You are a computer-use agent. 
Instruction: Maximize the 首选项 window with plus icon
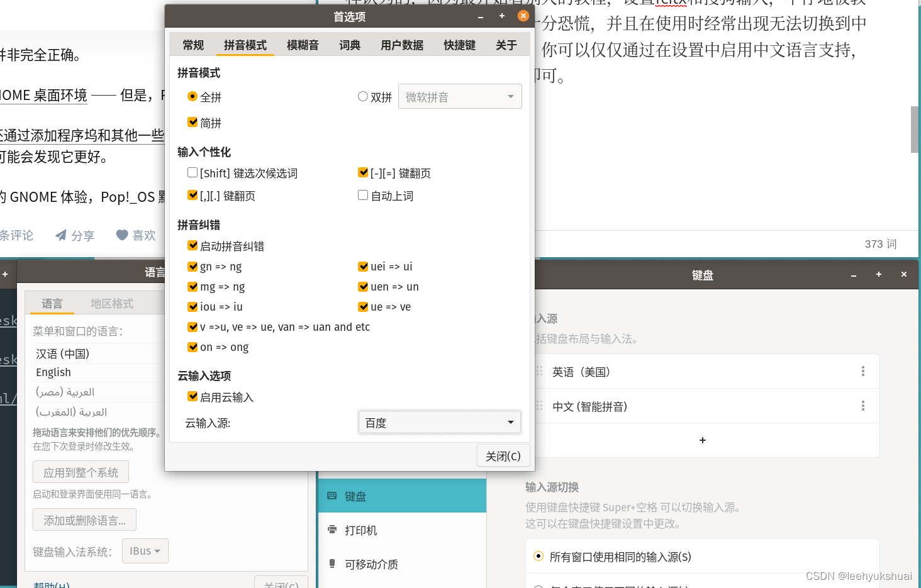501,16
